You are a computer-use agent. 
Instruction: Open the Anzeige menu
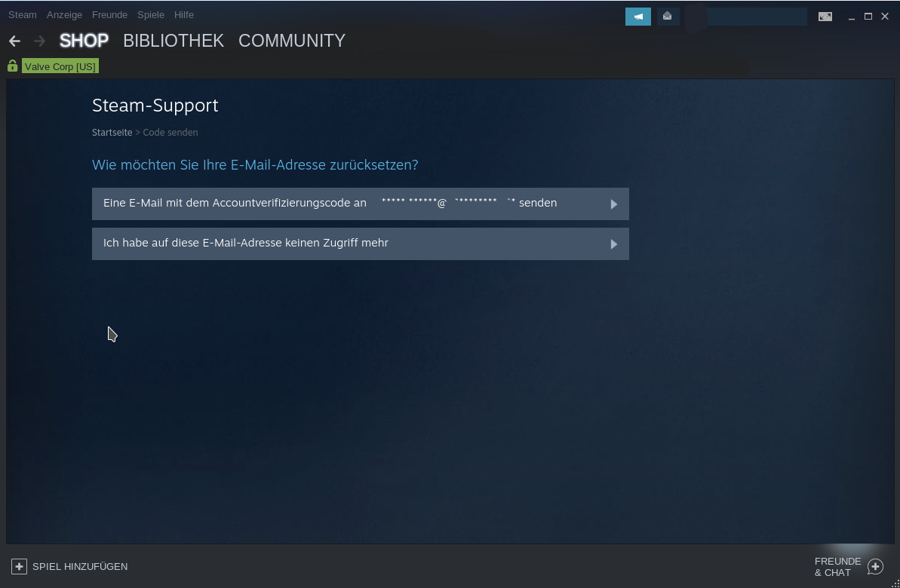pos(64,15)
